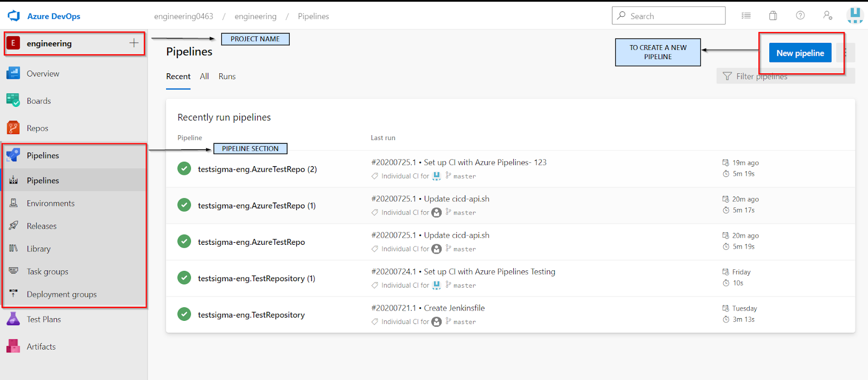
Task: Open pipeline testsigma-eng.AzureTestRepo
Action: [251, 242]
